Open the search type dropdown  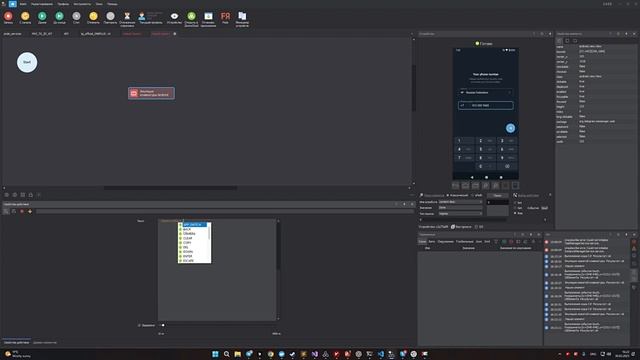pyautogui.click(x=460, y=213)
